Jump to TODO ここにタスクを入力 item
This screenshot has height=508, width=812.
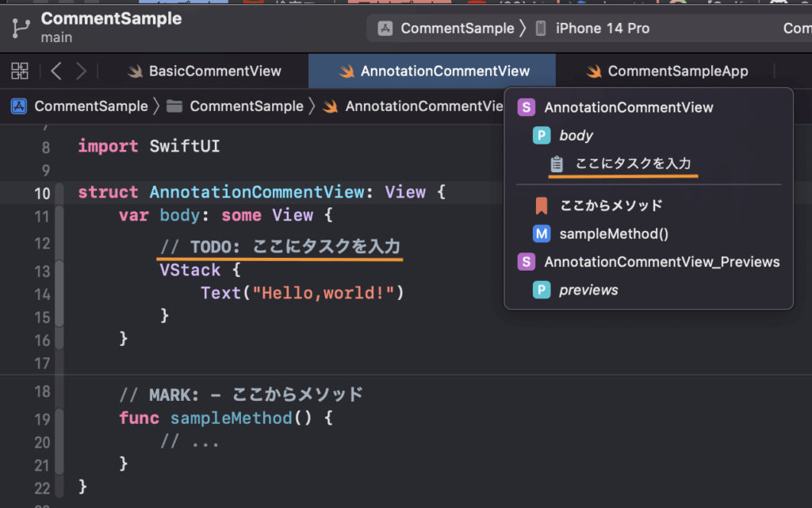coord(633,164)
